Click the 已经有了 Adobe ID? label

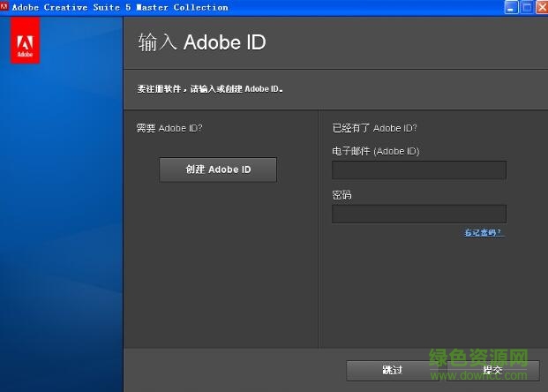374,128
